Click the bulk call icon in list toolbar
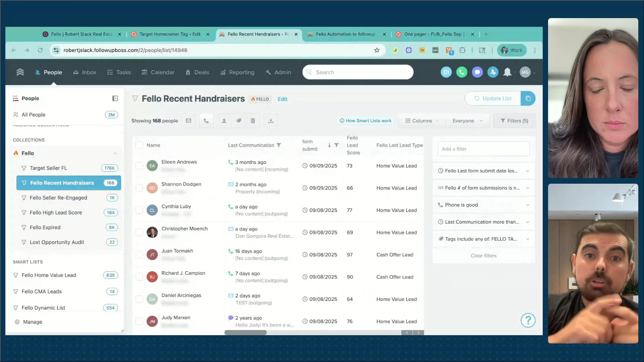 tap(206, 121)
